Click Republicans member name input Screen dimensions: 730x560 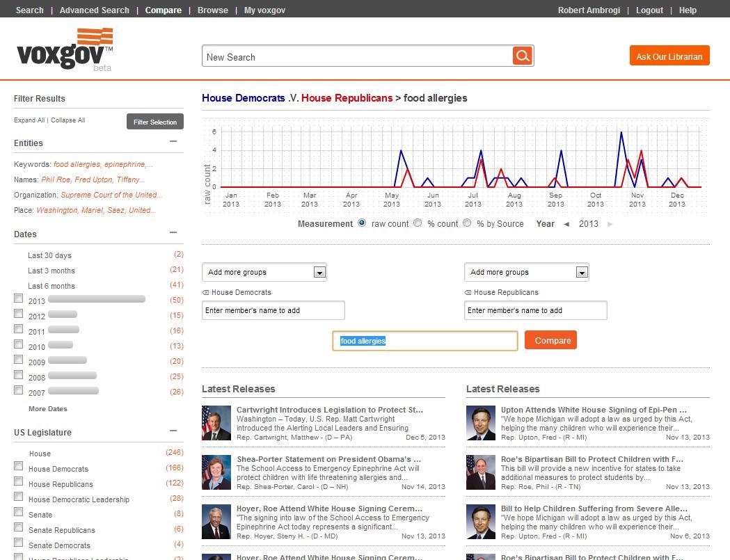pos(536,310)
